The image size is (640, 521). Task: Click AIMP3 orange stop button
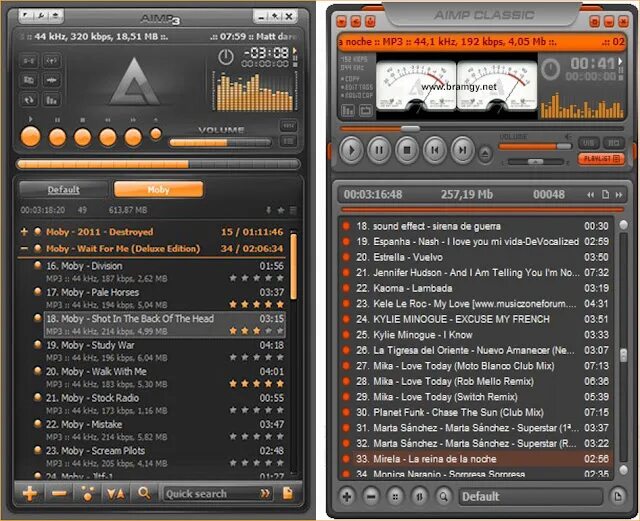point(82,137)
